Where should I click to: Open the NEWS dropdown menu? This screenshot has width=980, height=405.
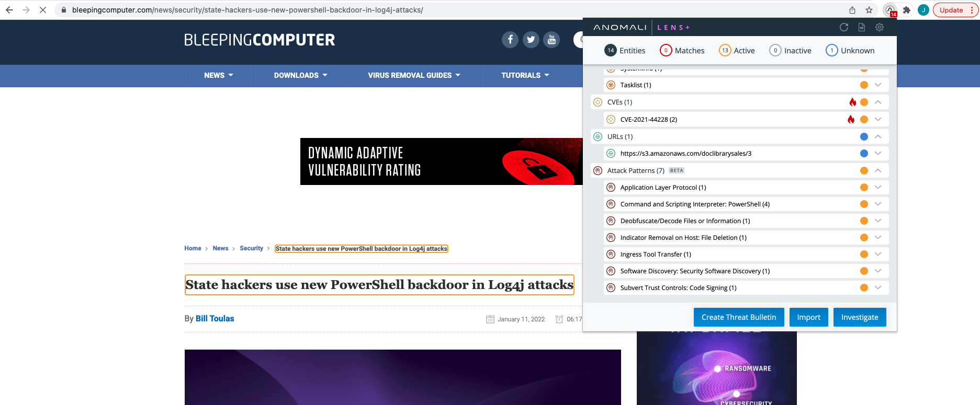pos(219,75)
